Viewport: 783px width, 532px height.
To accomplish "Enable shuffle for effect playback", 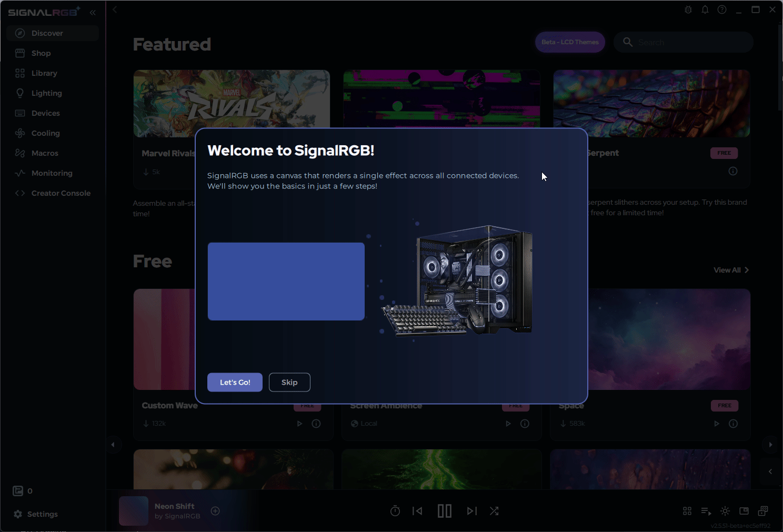I will pos(494,510).
